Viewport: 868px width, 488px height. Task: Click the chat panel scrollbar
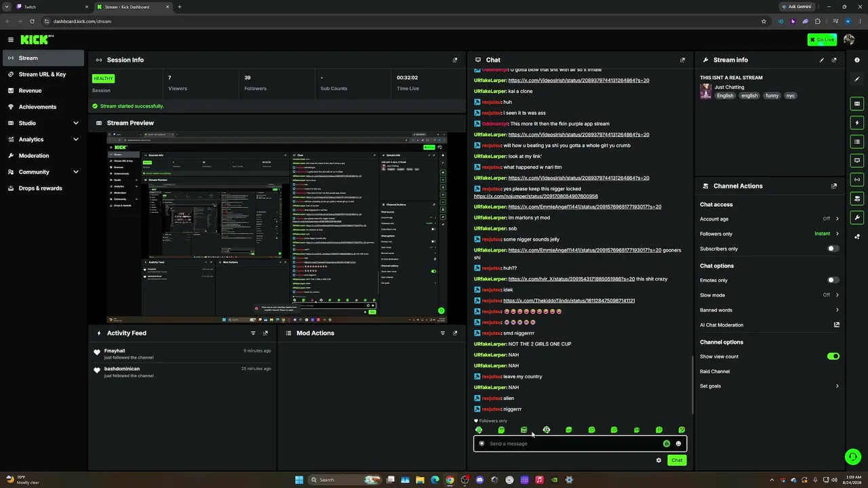(692, 385)
